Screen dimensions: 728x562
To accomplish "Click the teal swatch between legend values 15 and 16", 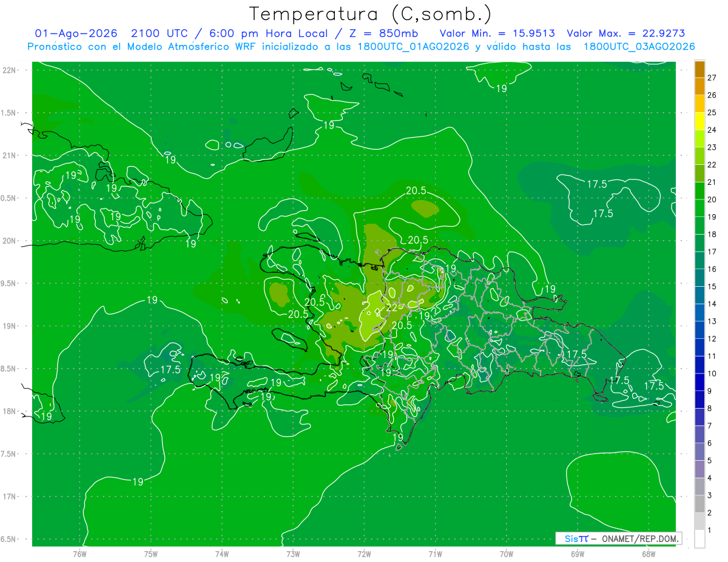I will click(699, 278).
